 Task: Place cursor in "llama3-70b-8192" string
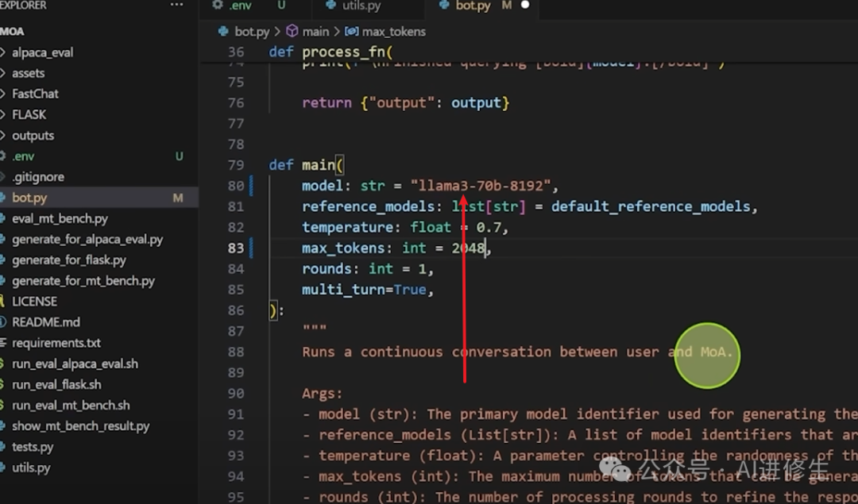(481, 186)
